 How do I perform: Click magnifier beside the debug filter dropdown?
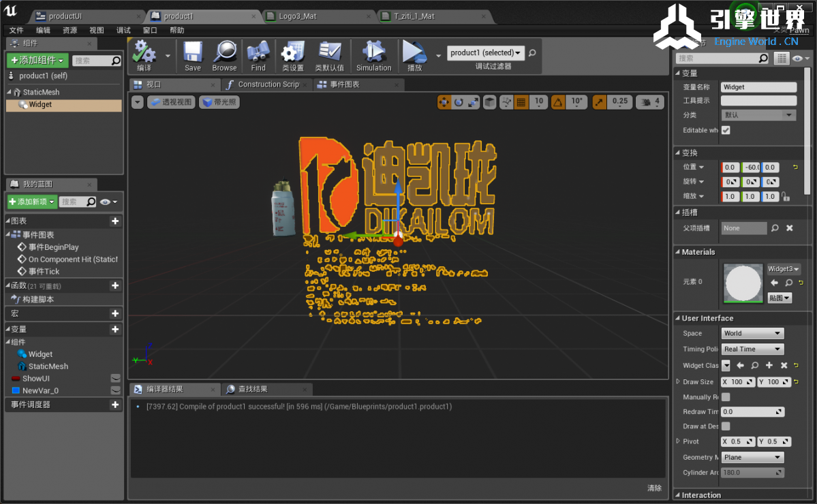point(532,52)
